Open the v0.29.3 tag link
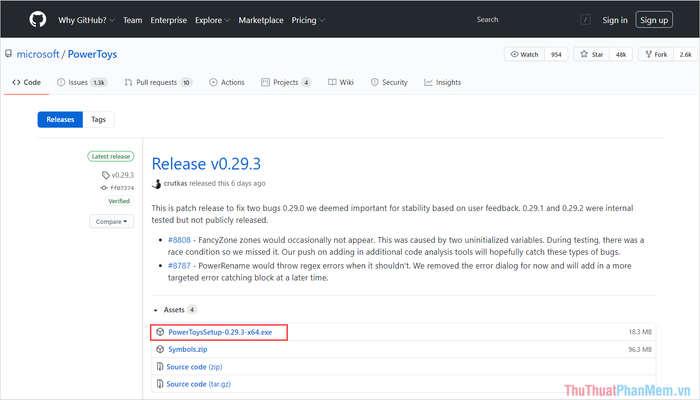This screenshot has width=700, height=400. point(118,175)
